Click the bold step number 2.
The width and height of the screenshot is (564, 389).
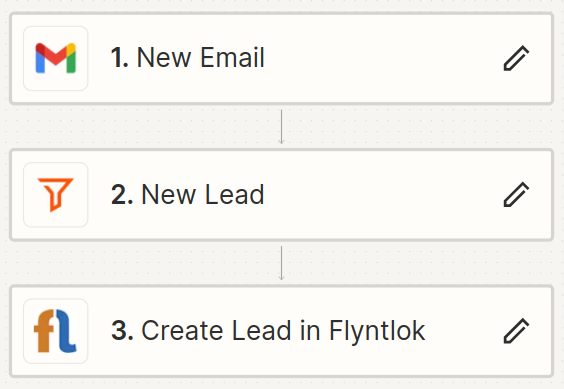(x=122, y=194)
